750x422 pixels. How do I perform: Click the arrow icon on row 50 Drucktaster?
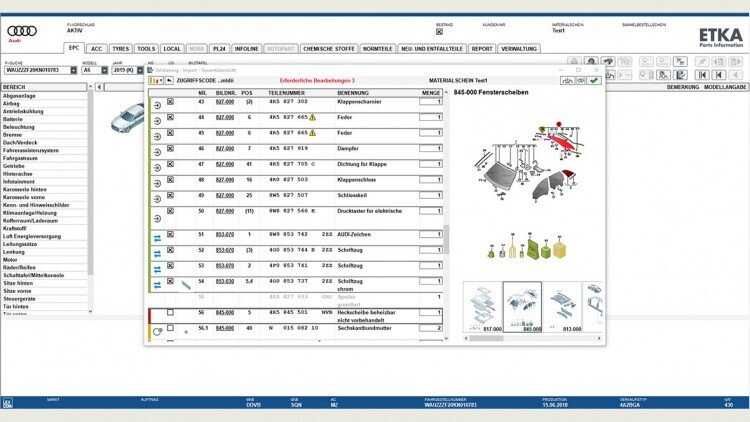(x=157, y=219)
